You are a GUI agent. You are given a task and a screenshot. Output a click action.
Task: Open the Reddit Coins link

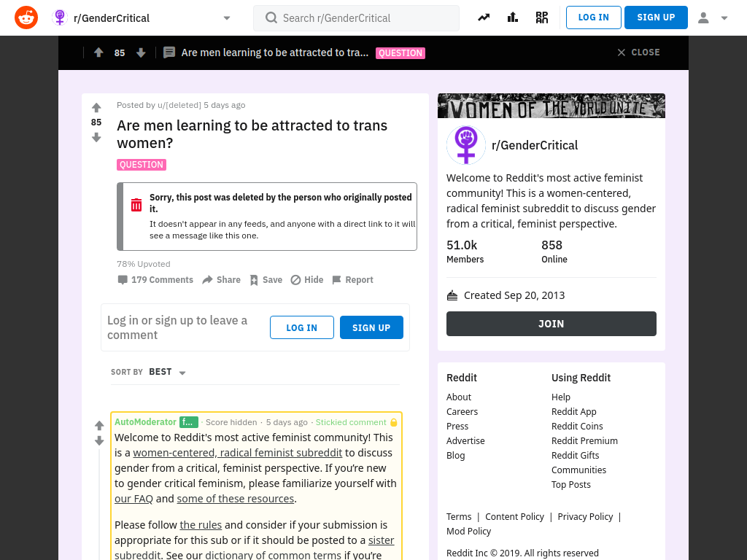point(577,426)
